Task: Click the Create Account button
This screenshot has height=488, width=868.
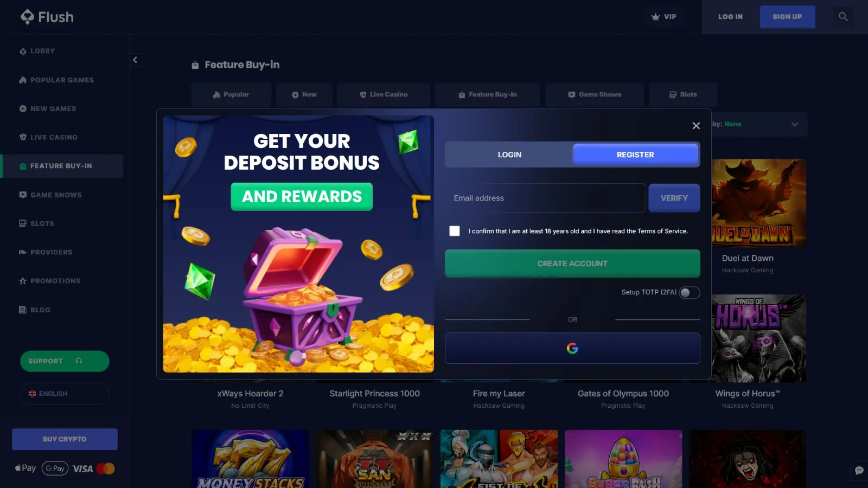Action: (x=572, y=264)
